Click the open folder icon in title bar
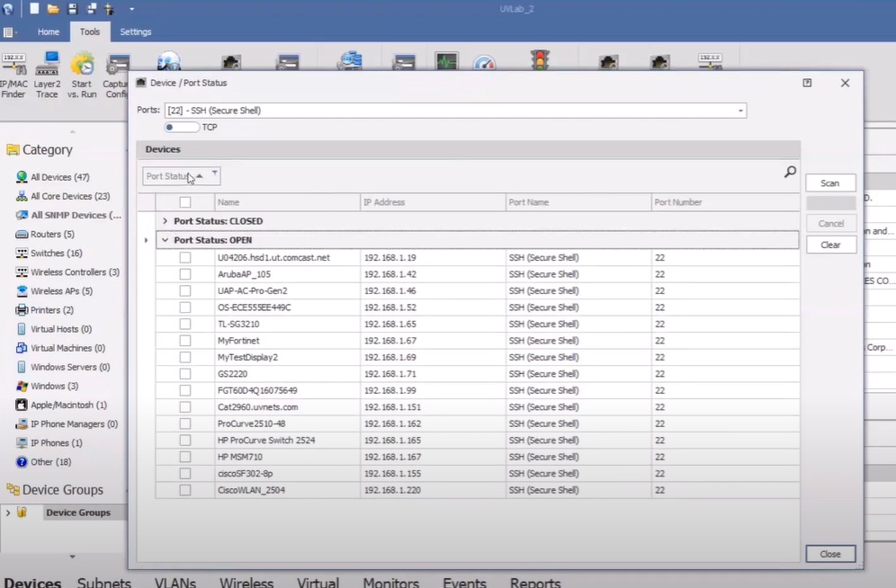Screen dimensions: 896x588 coord(53,9)
